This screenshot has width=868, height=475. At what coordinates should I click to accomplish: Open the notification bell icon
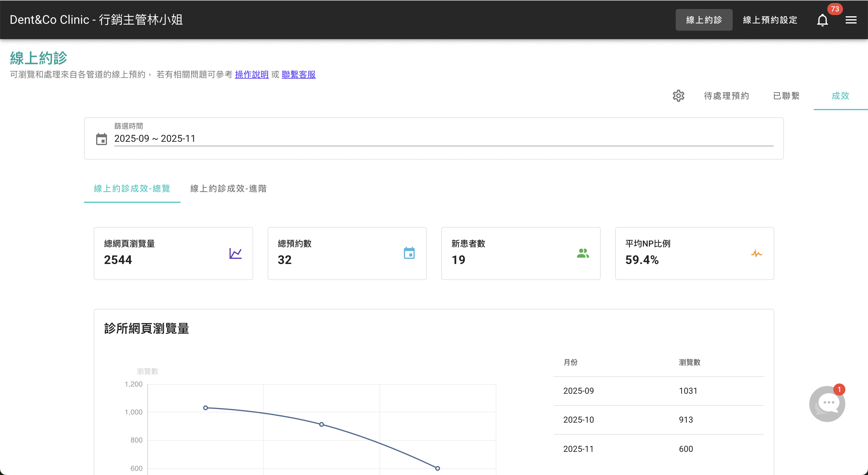point(822,20)
